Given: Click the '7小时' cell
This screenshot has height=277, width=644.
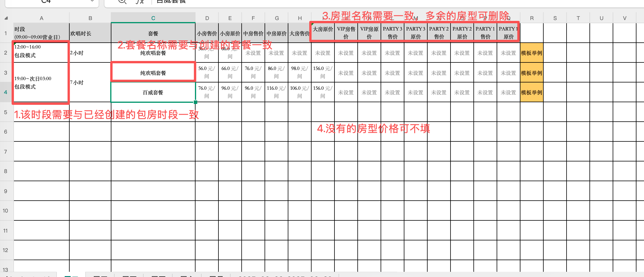Looking at the screenshot, I should pyautogui.click(x=90, y=82).
